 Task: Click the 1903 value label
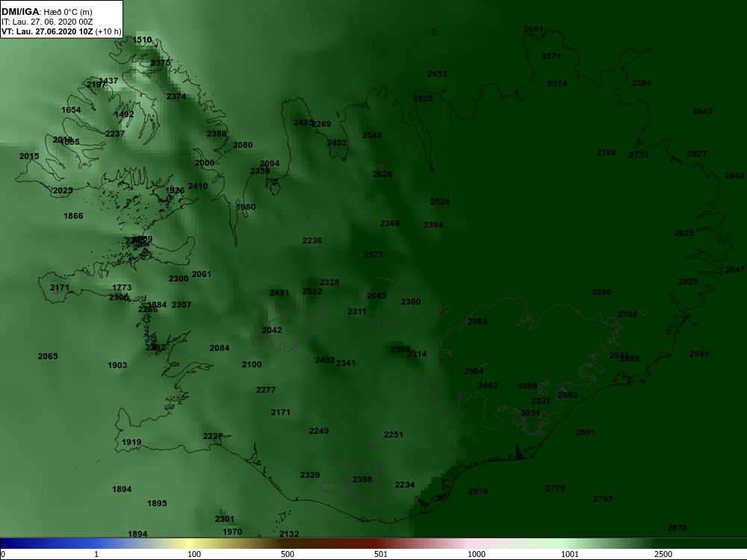point(117,366)
